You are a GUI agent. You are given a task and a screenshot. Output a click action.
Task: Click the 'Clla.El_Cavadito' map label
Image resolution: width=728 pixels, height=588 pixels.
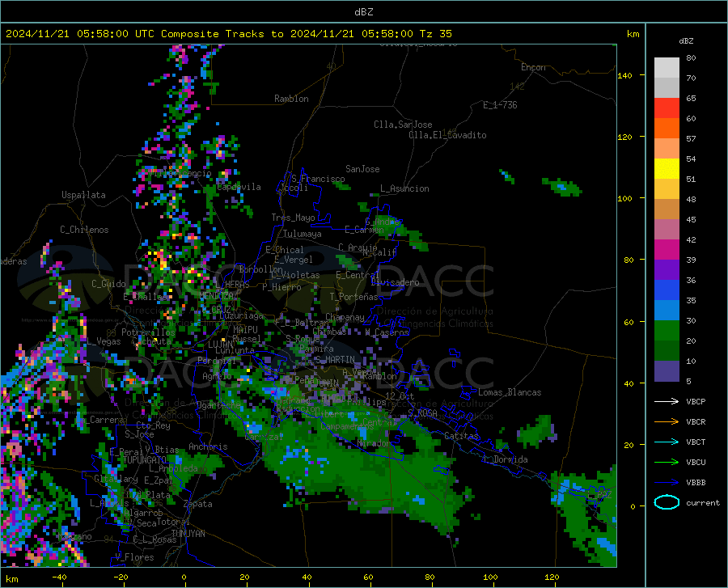[x=447, y=135]
